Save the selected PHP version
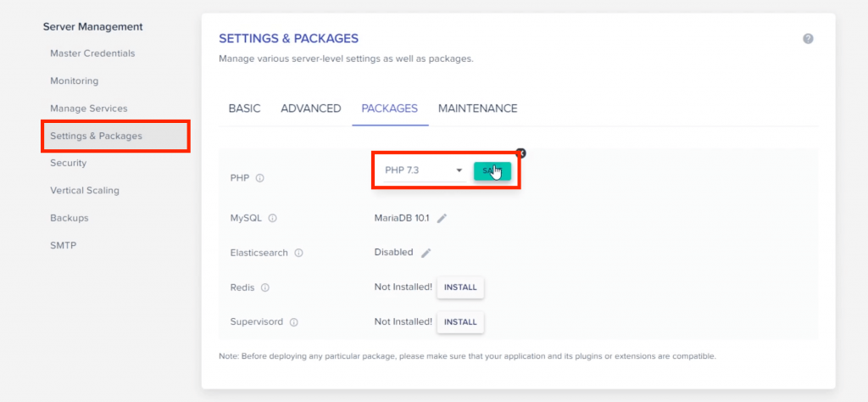This screenshot has height=402, width=868. coord(492,170)
